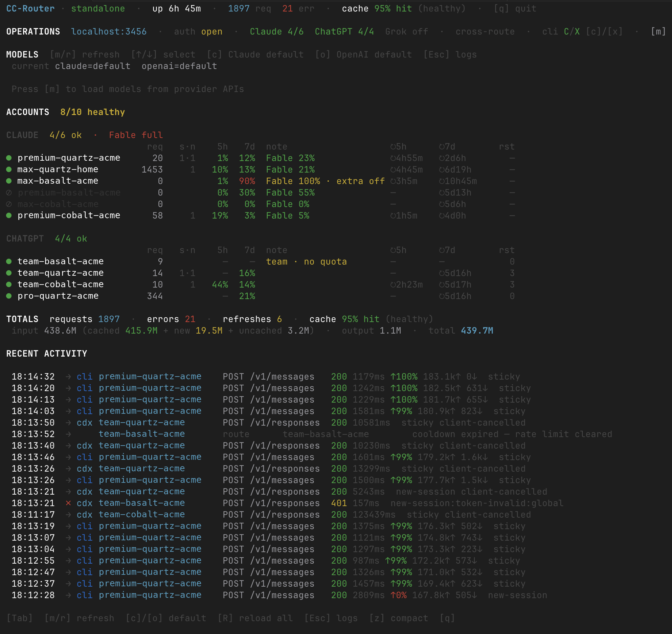Click the disabled icon beside max-cobalt-acme
The image size is (672, 634).
point(9,204)
